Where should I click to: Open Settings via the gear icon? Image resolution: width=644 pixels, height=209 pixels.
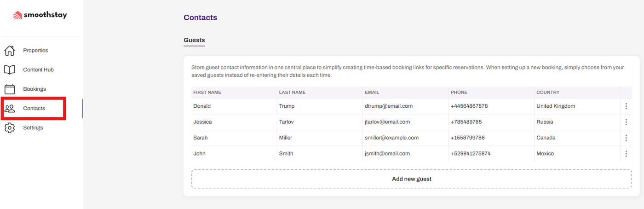point(10,128)
